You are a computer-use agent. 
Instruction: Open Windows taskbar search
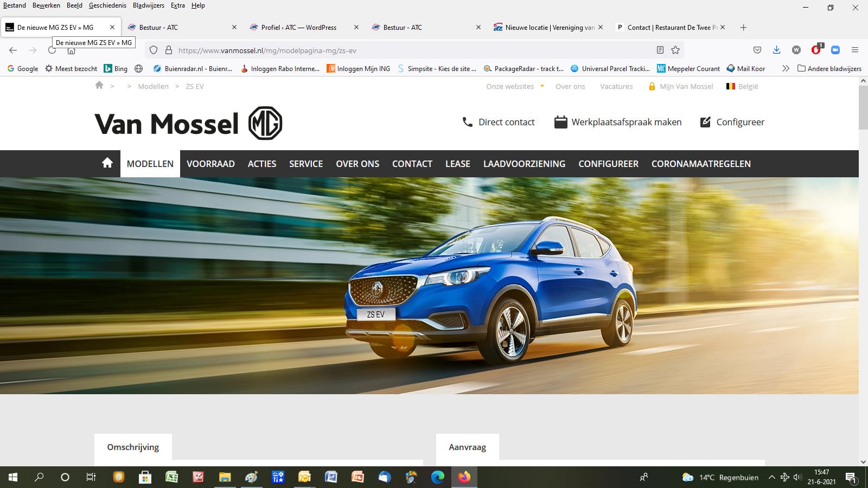point(39,477)
